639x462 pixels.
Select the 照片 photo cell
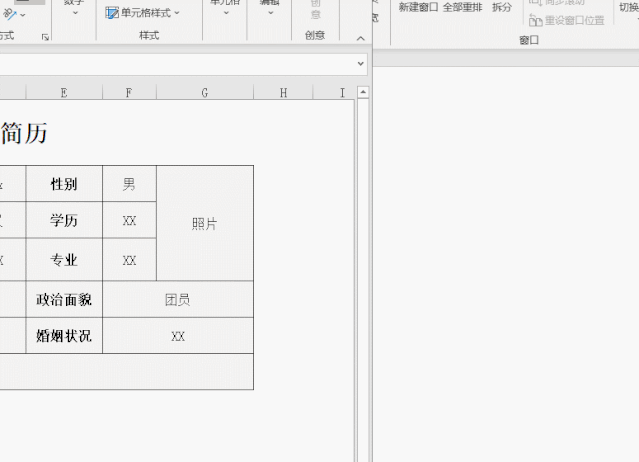point(205,223)
